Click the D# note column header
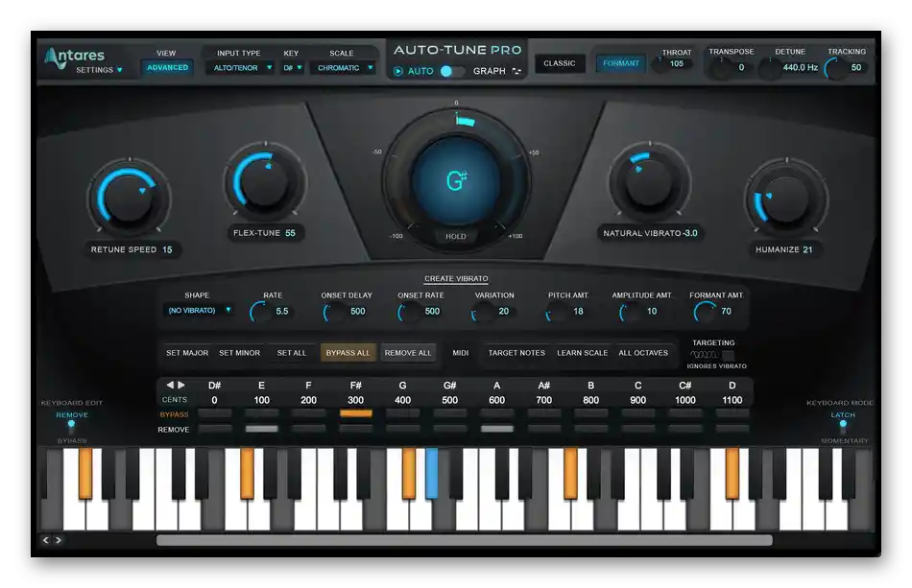This screenshot has width=912, height=588. tap(214, 386)
